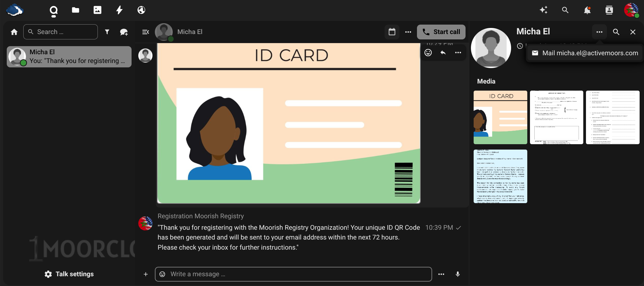Open conversation filter dropdown
Viewport: 644px width, 286px height.
click(107, 32)
